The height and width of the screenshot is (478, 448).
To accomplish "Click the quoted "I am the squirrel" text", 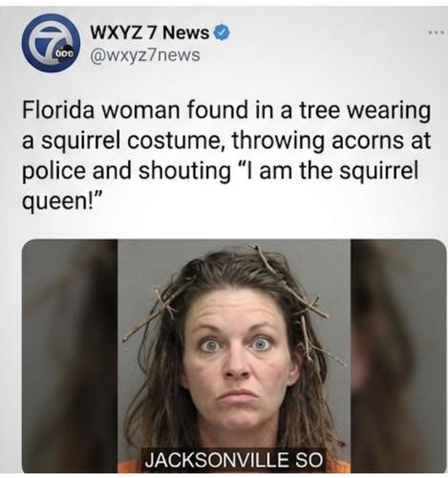I will point(327,171).
